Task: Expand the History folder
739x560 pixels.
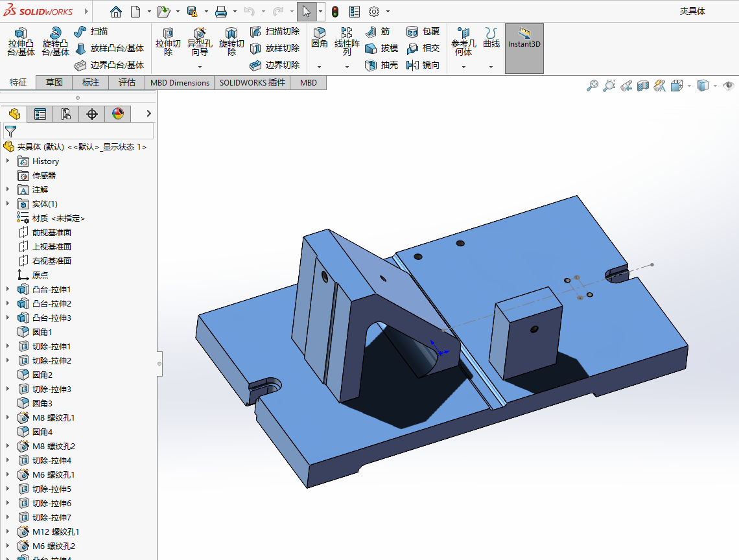Action: click(x=8, y=161)
